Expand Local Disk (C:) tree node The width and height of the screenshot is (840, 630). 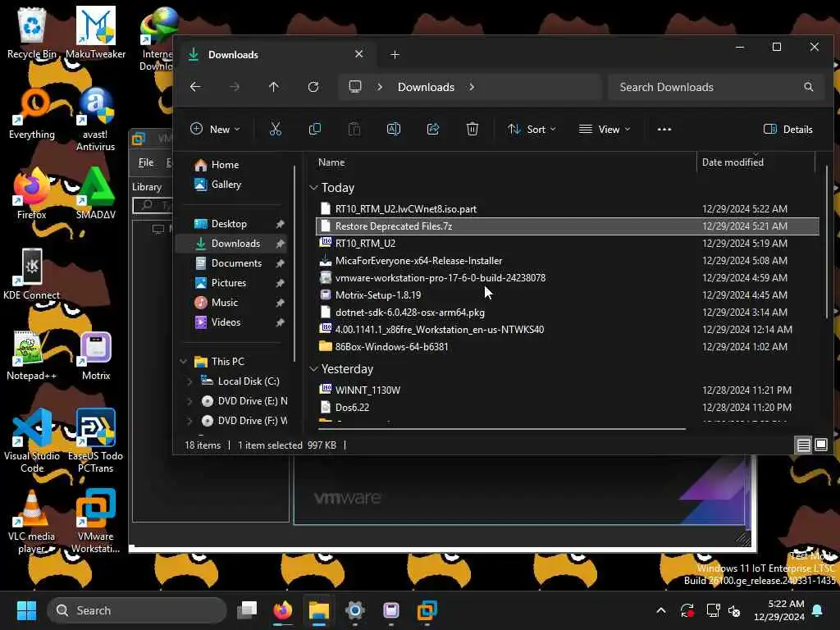[189, 381]
